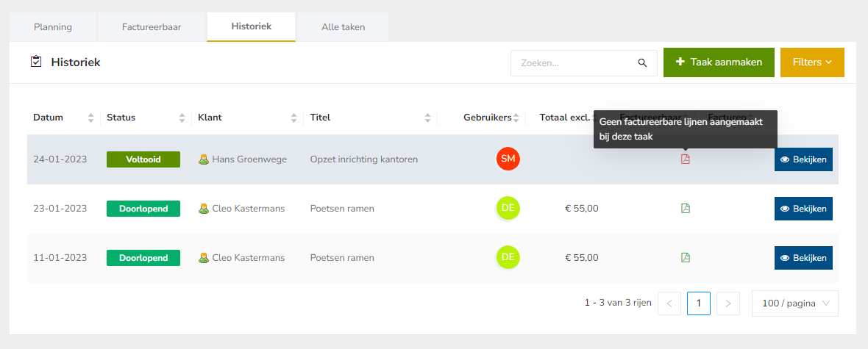Click DE avatar in 11-01-2023 row
The image size is (868, 349).
pyautogui.click(x=508, y=257)
